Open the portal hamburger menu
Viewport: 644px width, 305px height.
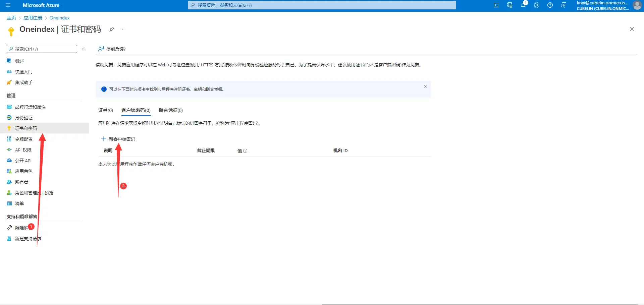(8, 5)
